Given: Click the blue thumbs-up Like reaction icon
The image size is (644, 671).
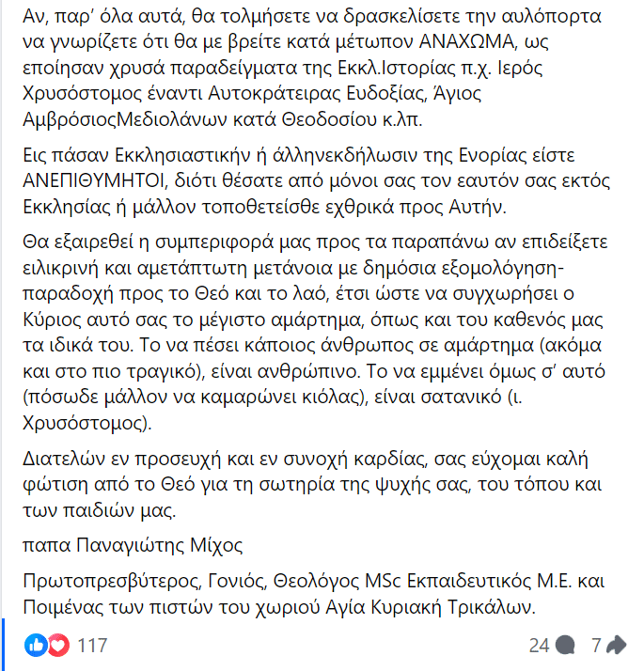Looking at the screenshot, I should point(36,645).
